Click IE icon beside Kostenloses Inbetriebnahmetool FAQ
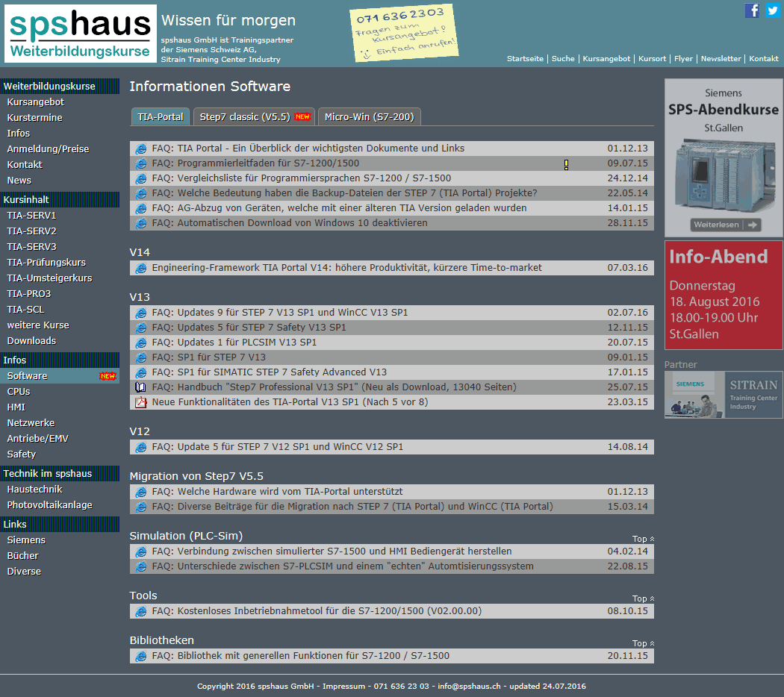 (141, 612)
